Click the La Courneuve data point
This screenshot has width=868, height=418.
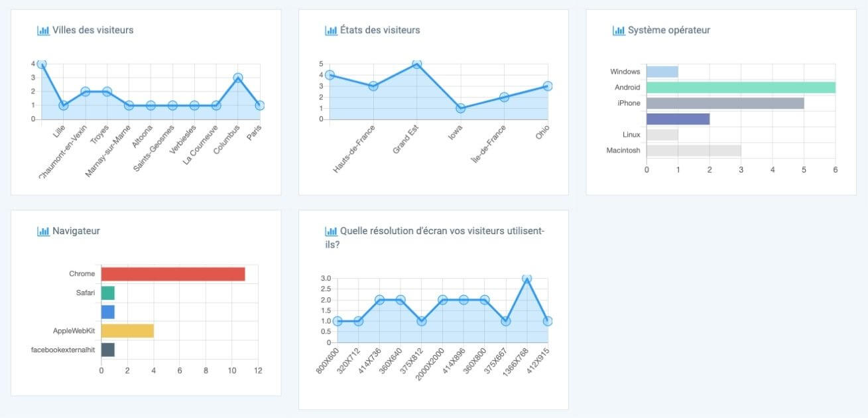(216, 105)
